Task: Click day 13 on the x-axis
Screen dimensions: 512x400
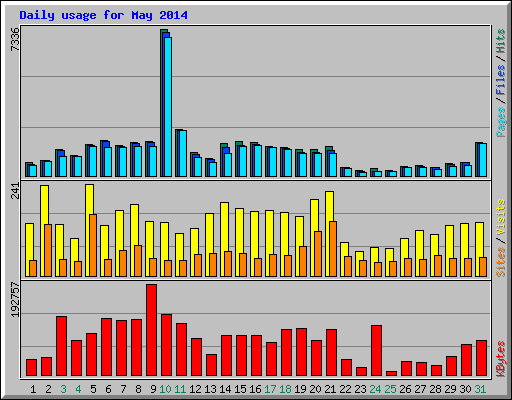Action: point(210,389)
